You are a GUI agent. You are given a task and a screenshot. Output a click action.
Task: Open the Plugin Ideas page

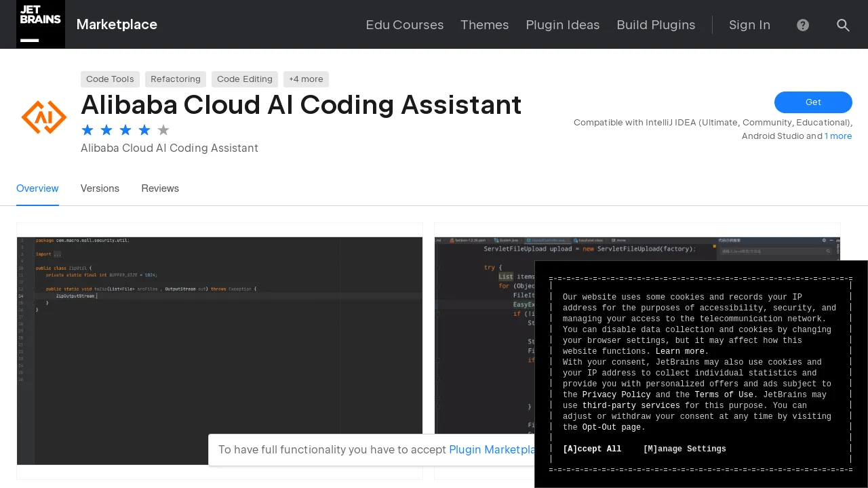[563, 25]
